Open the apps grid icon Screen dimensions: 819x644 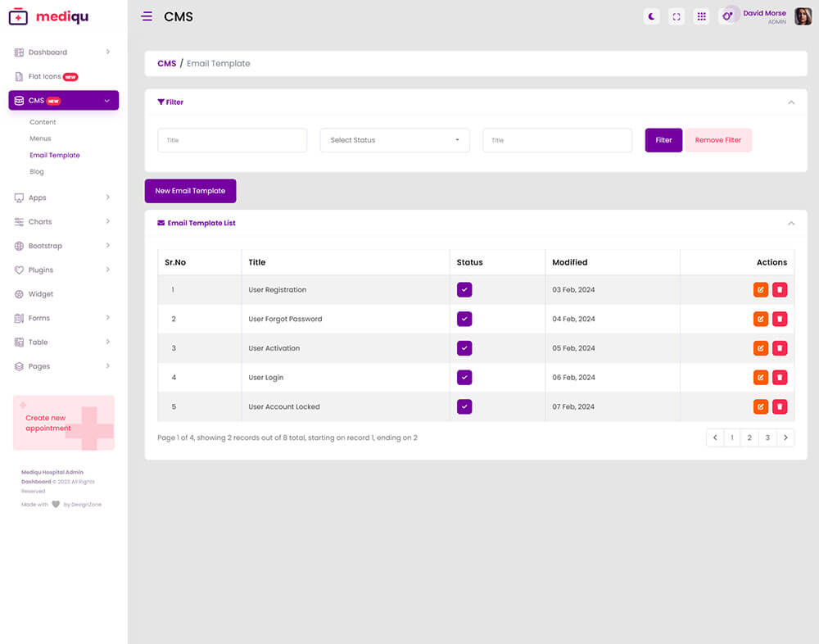point(701,16)
